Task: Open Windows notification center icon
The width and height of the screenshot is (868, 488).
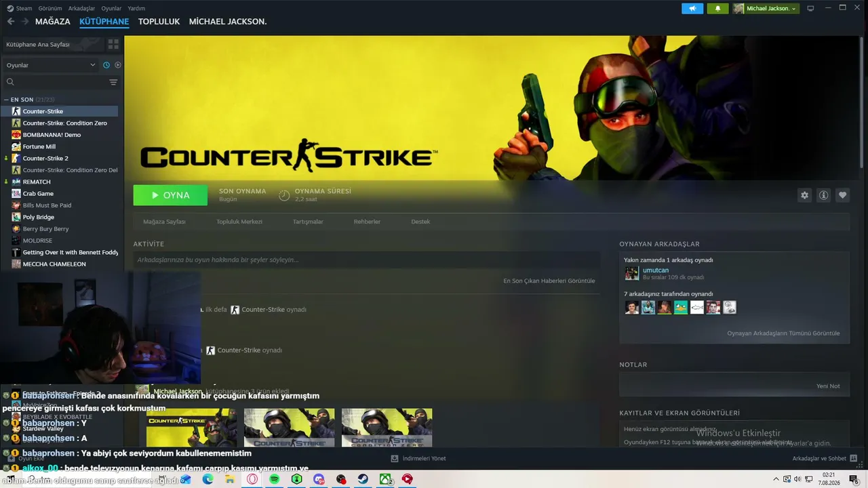Action: (x=854, y=479)
